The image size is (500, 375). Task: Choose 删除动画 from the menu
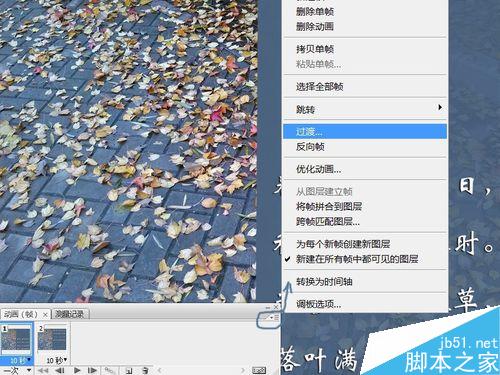(365, 26)
